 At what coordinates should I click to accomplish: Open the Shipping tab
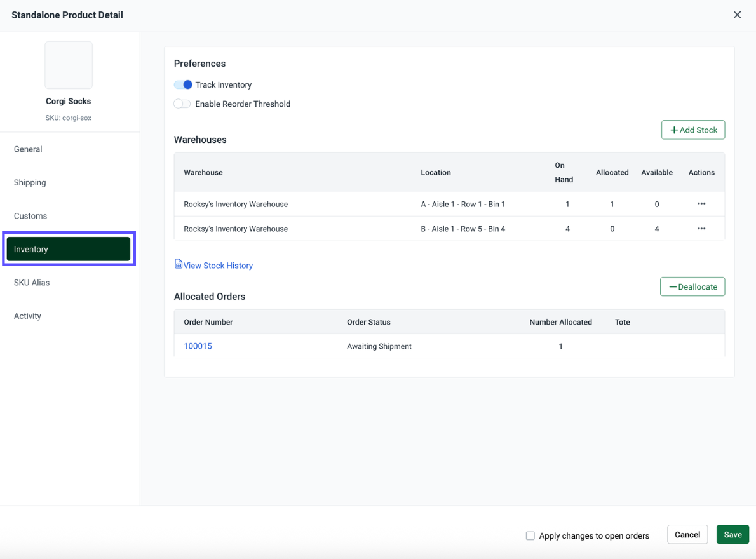tap(30, 183)
